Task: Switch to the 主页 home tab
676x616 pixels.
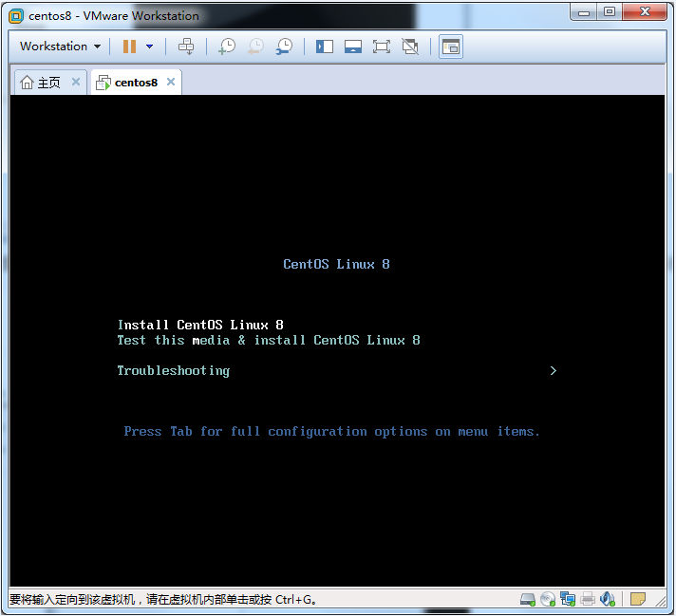Action: coord(41,83)
